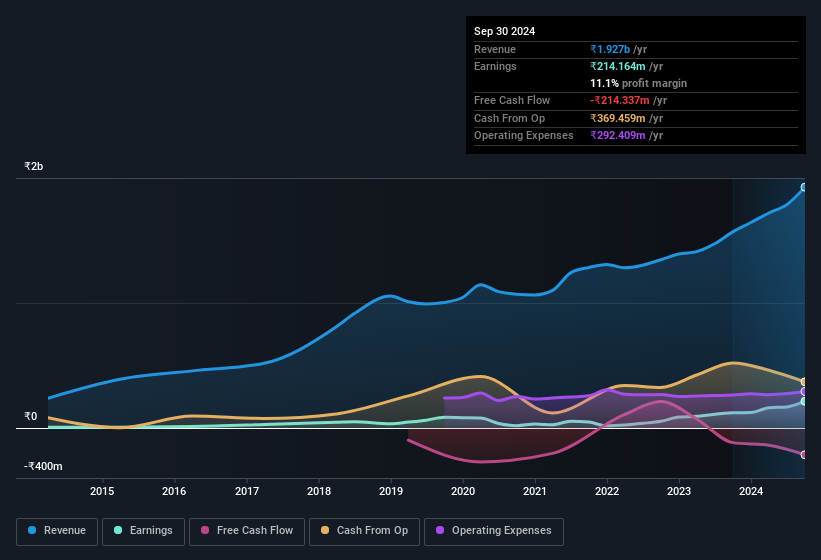Toggle the Revenue legend button

coord(57,532)
